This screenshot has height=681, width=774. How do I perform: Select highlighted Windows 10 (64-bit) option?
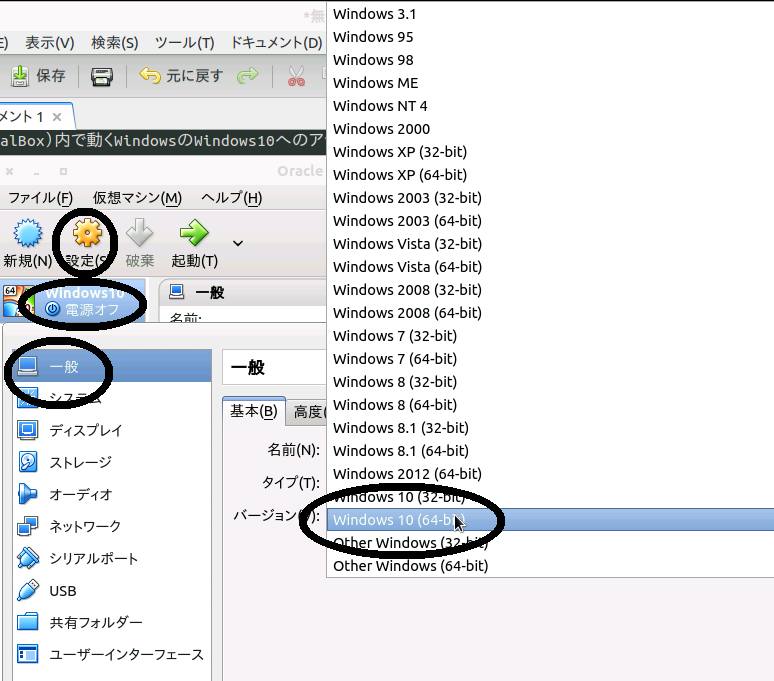pyautogui.click(x=550, y=520)
